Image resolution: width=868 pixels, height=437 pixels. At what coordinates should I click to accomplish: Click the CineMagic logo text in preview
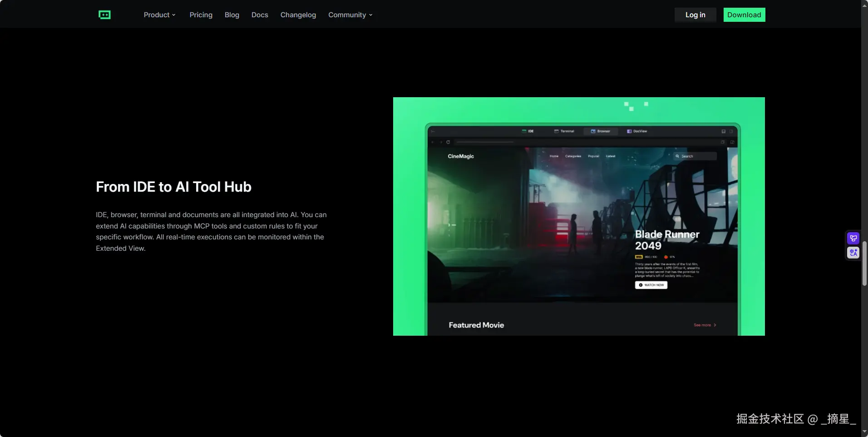(461, 156)
